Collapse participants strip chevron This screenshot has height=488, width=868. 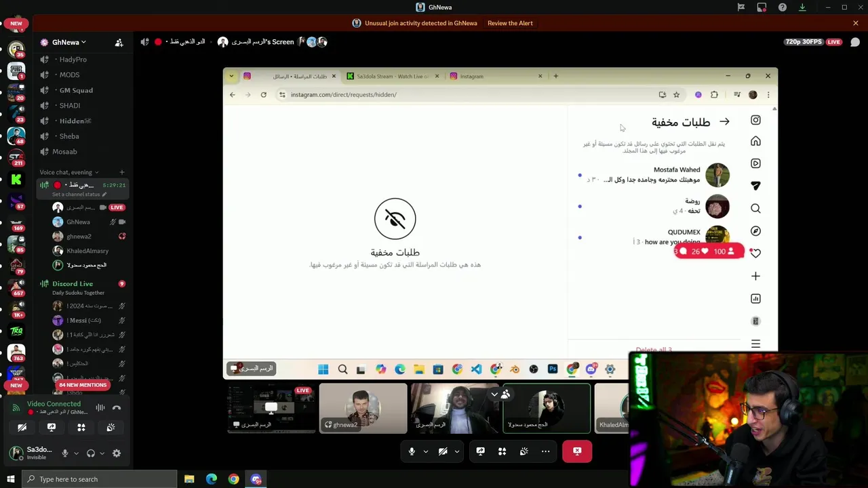[x=494, y=394]
